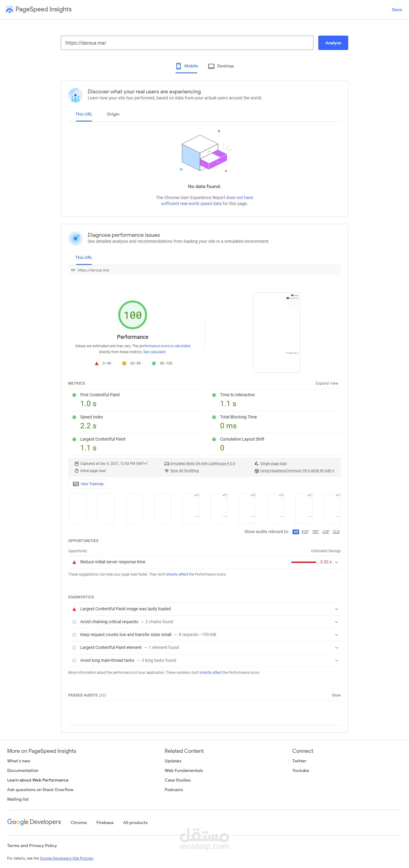Expand Largest Contentful Paint image lazily loaded
The image size is (409, 868).
337,609
